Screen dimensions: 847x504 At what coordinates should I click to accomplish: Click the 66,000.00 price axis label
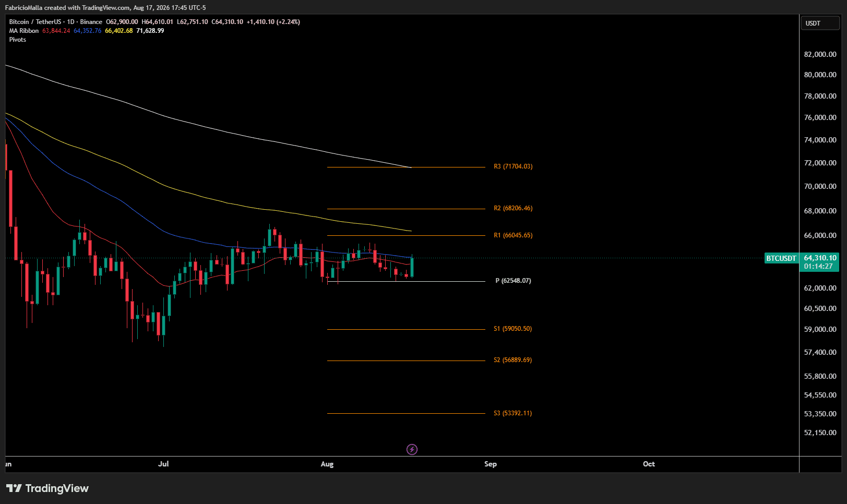(x=820, y=235)
